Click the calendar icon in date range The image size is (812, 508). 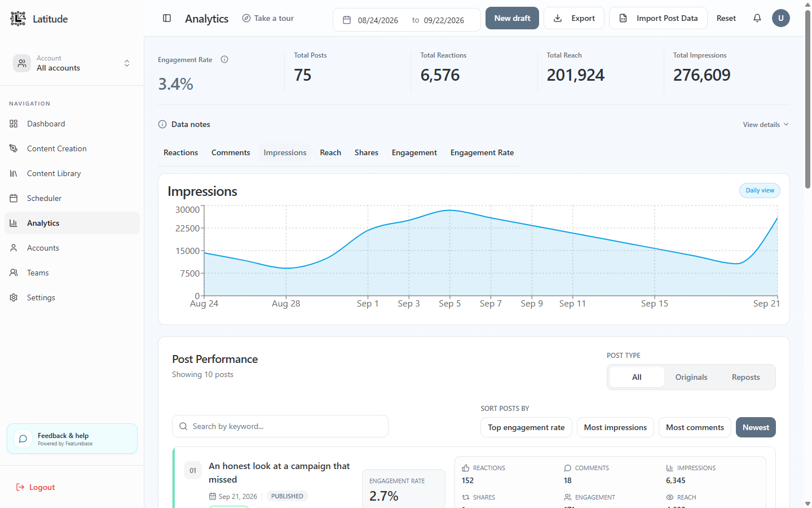tap(347, 20)
